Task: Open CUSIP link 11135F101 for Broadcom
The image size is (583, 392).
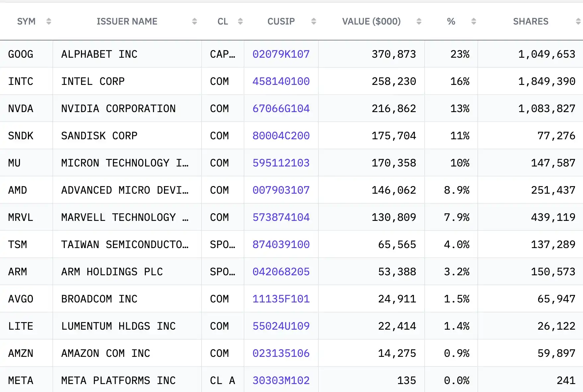Action: [281, 299]
